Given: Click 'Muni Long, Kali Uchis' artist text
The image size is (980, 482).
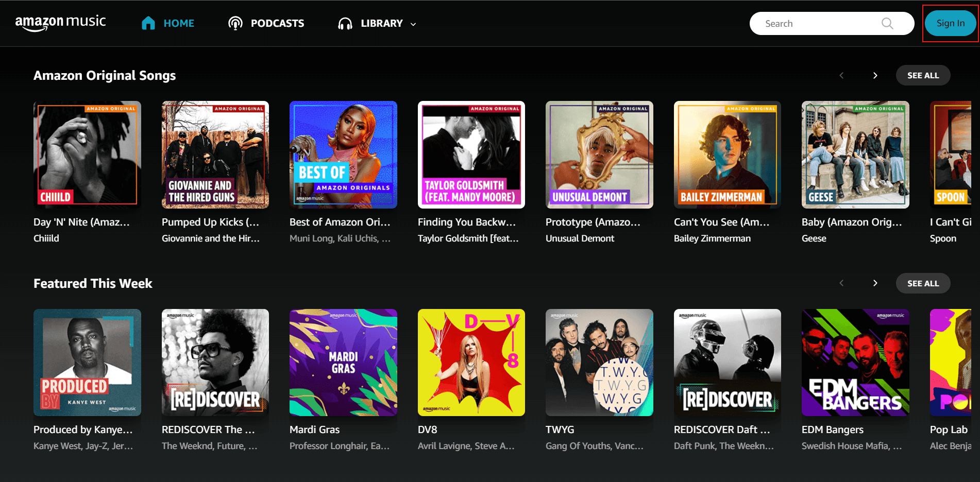Looking at the screenshot, I should [340, 238].
